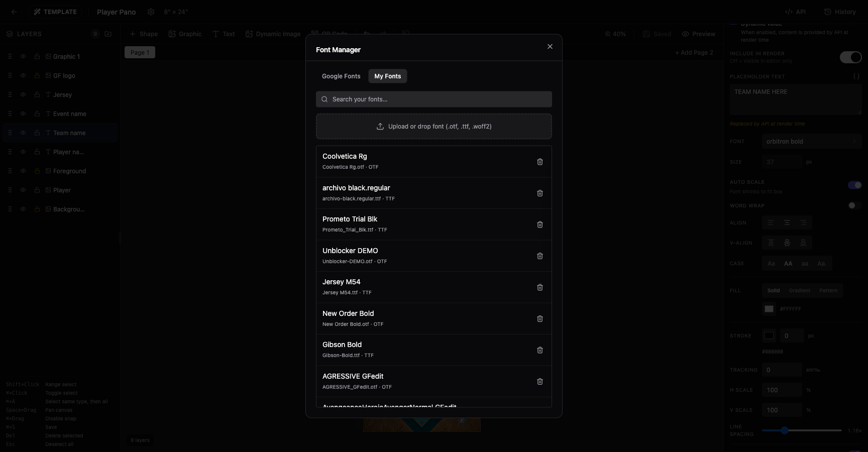The height and width of the screenshot is (452, 868).
Task: Delete the Gibson Bold font
Action: (x=540, y=350)
